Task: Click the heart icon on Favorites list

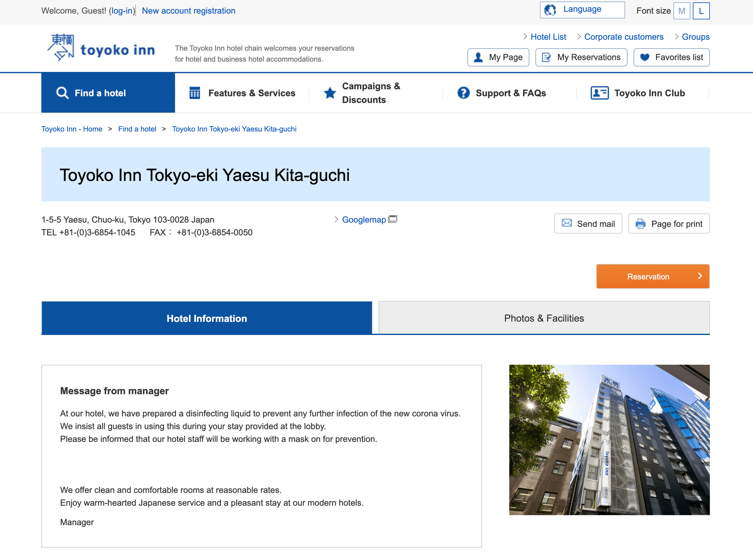Action: (645, 57)
